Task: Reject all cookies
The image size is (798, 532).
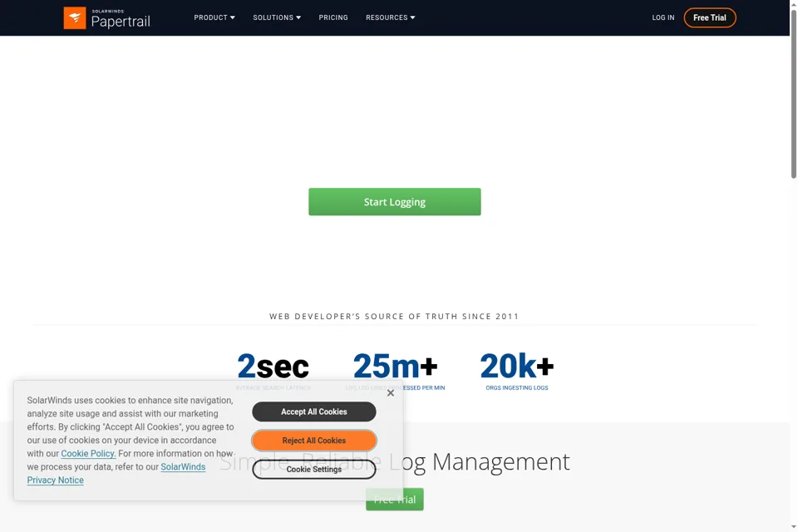Action: click(x=314, y=441)
